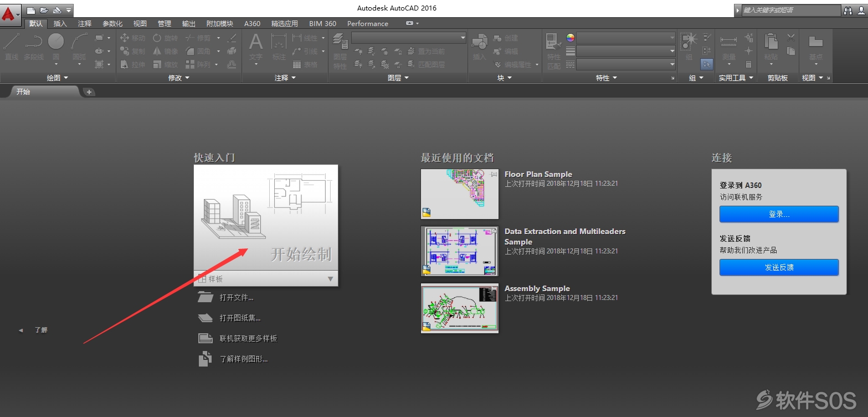This screenshot has width=868, height=417.
Task: Select the Circle (圆) tool
Action: (56, 47)
